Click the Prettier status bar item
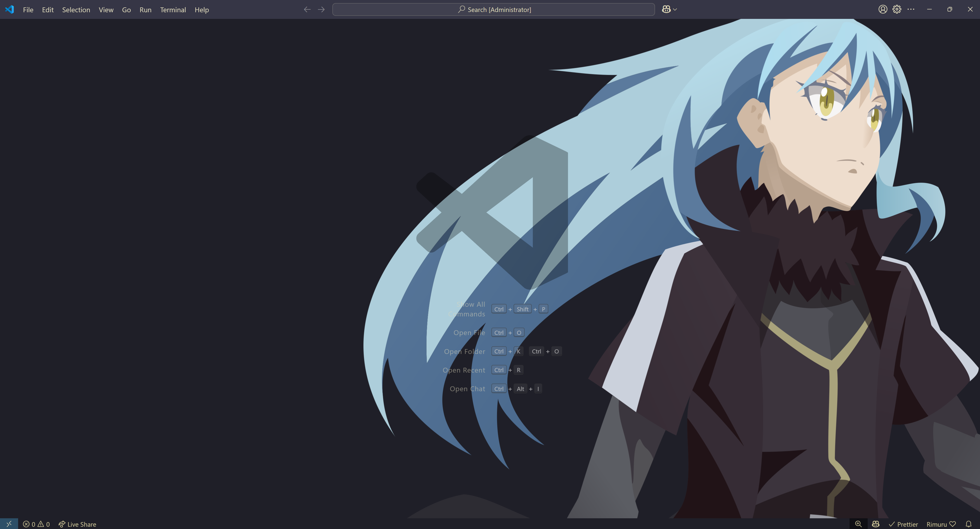The width and height of the screenshot is (980, 529). [x=903, y=524]
